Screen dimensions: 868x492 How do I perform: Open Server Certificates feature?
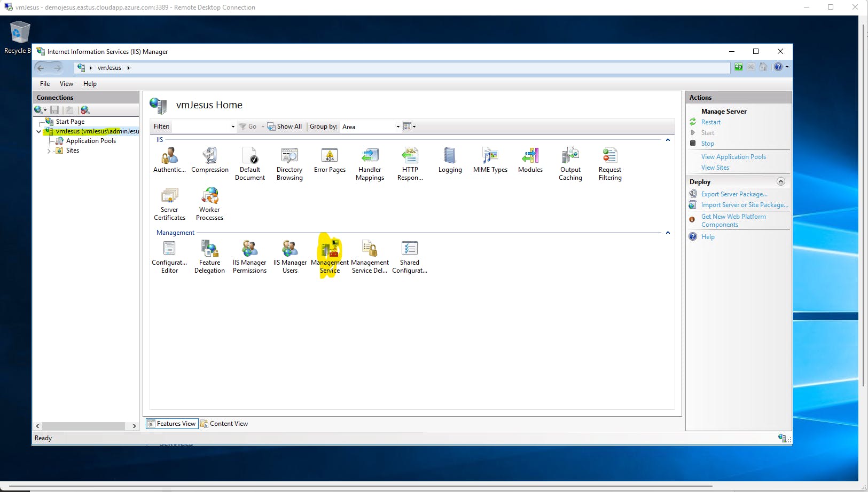pos(169,204)
